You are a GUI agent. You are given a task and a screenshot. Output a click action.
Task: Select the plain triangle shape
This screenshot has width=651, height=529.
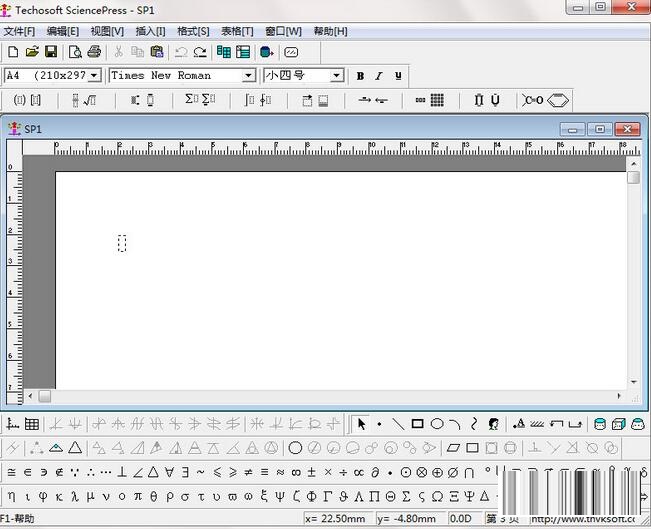tap(75, 448)
